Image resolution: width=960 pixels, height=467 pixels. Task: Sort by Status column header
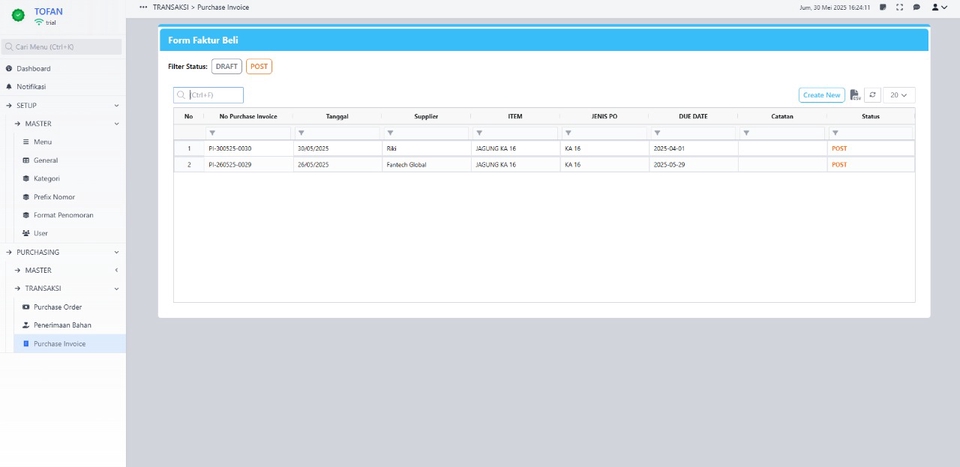pos(871,116)
